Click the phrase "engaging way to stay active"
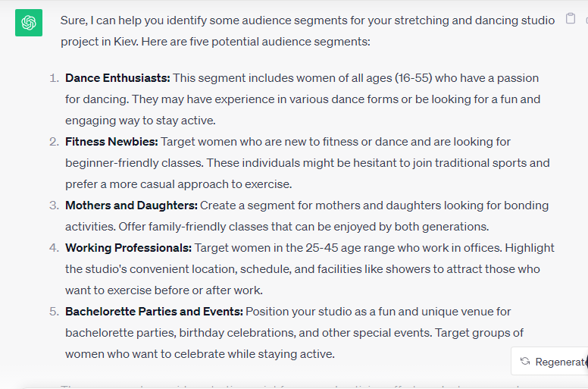This screenshot has width=588, height=389. tap(140, 121)
